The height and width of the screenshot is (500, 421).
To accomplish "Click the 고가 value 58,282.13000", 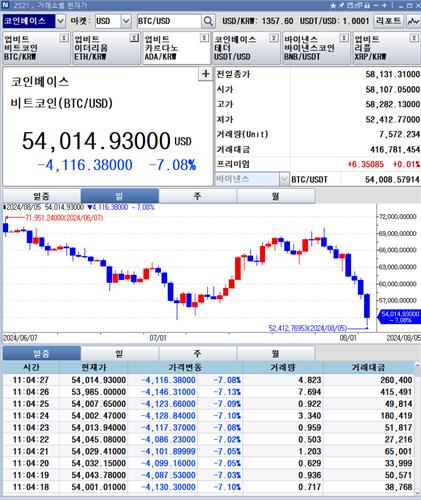I will (393, 104).
